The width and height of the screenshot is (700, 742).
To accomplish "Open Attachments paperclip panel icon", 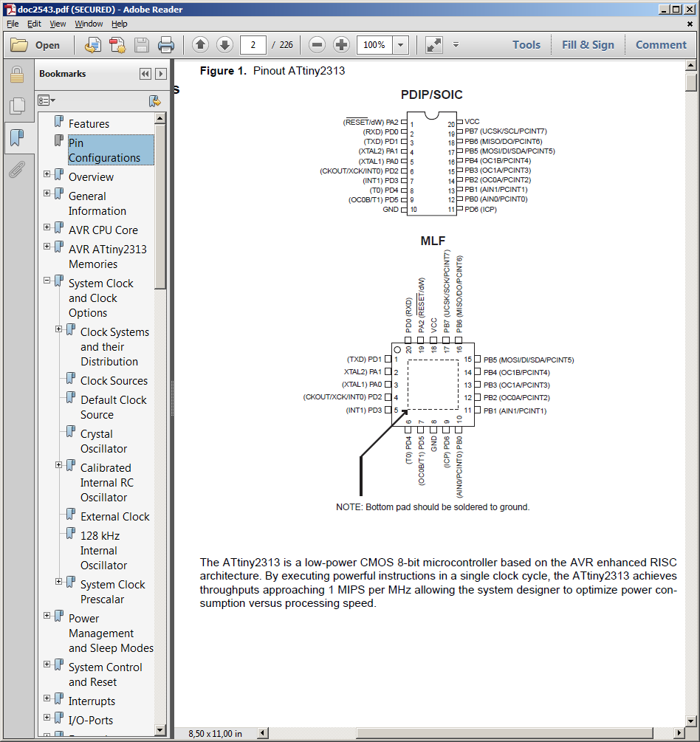I will click(x=17, y=169).
